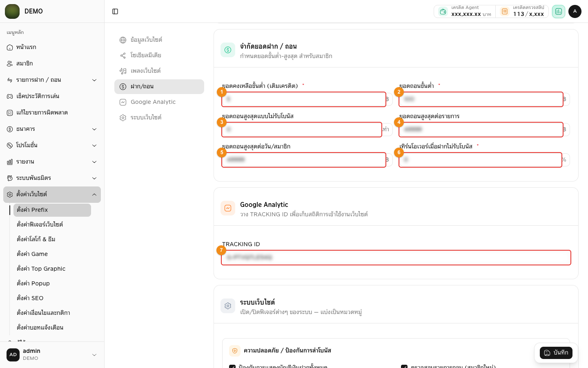Click the DEMO logo in the sidebar header

(x=12, y=11)
